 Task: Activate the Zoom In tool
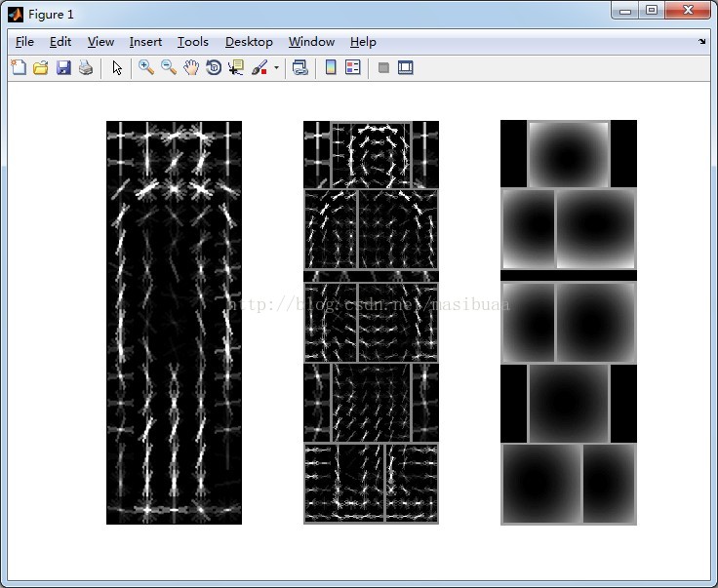coord(146,67)
